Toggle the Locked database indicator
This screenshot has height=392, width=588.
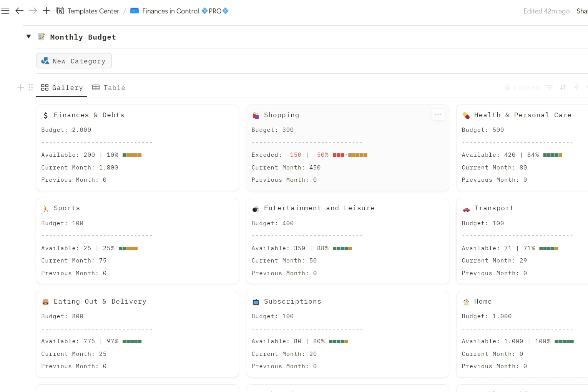(522, 87)
